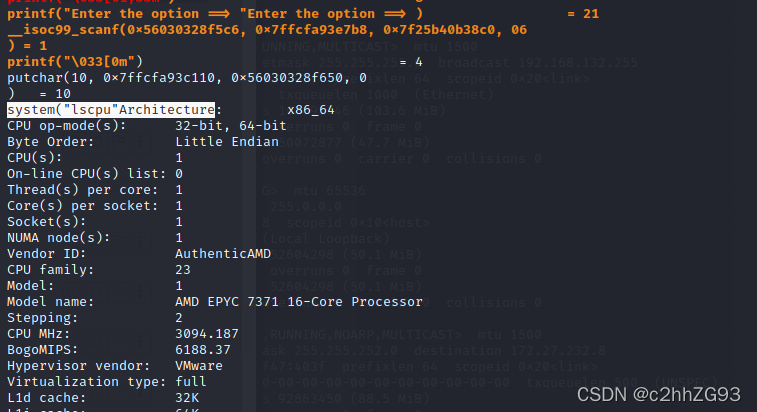757x412 pixels.
Task: Click the VMware hypervisor vendor value
Action: click(199, 365)
